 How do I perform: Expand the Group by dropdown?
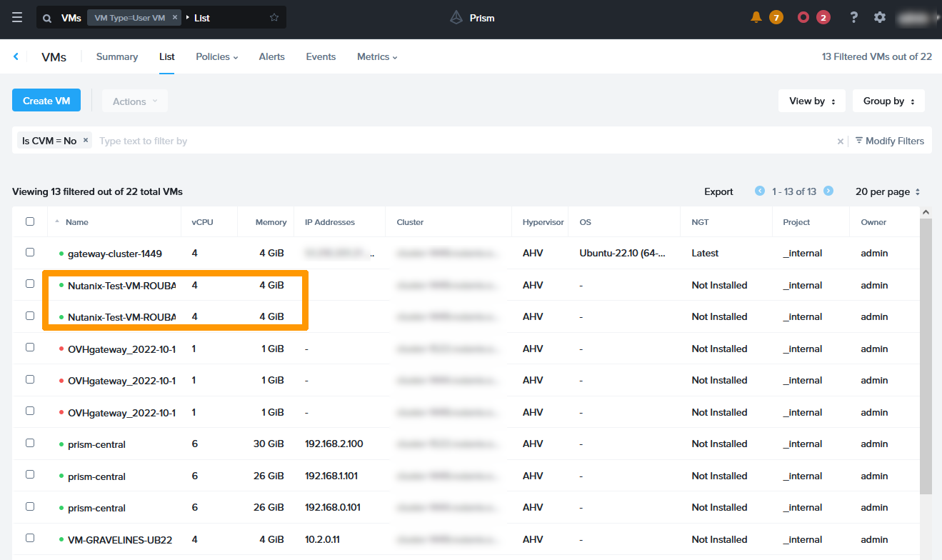[888, 101]
